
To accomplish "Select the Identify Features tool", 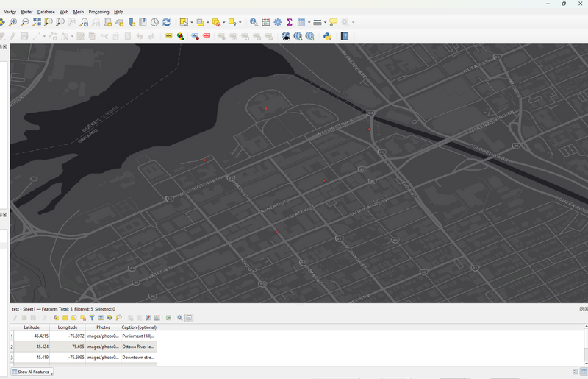I will tap(254, 23).
